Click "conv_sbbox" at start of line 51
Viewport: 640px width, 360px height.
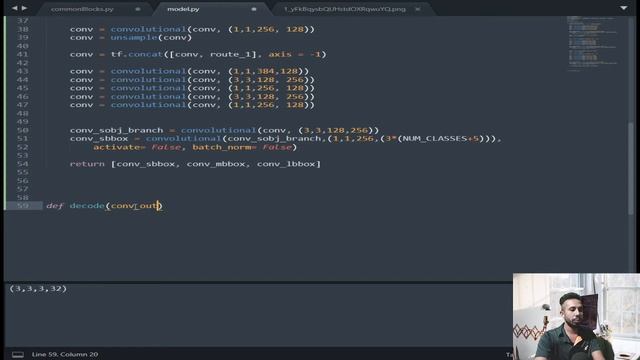click(x=99, y=139)
